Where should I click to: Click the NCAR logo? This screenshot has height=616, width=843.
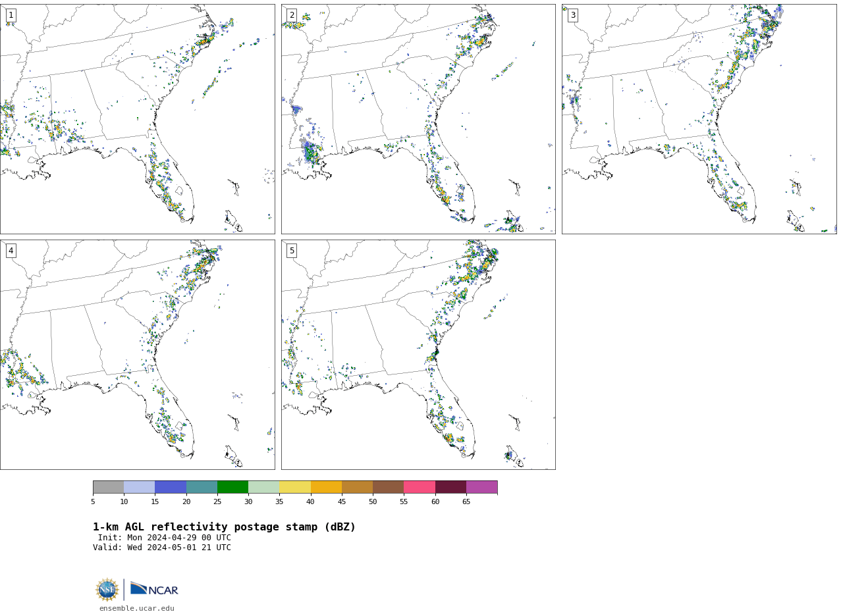click(154, 589)
